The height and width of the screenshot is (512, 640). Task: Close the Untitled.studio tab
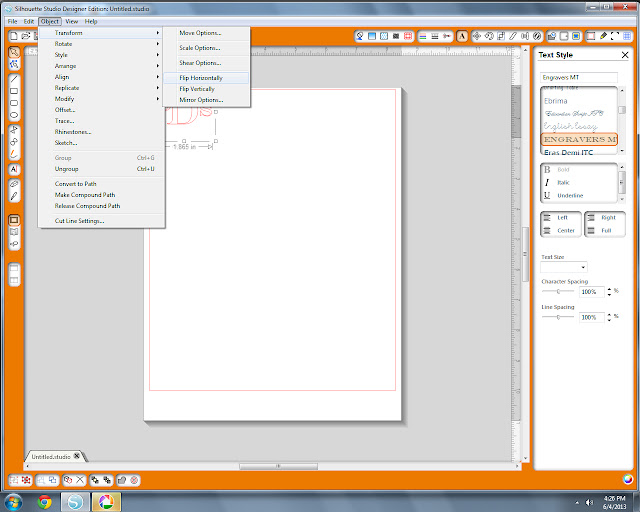[x=76, y=456]
